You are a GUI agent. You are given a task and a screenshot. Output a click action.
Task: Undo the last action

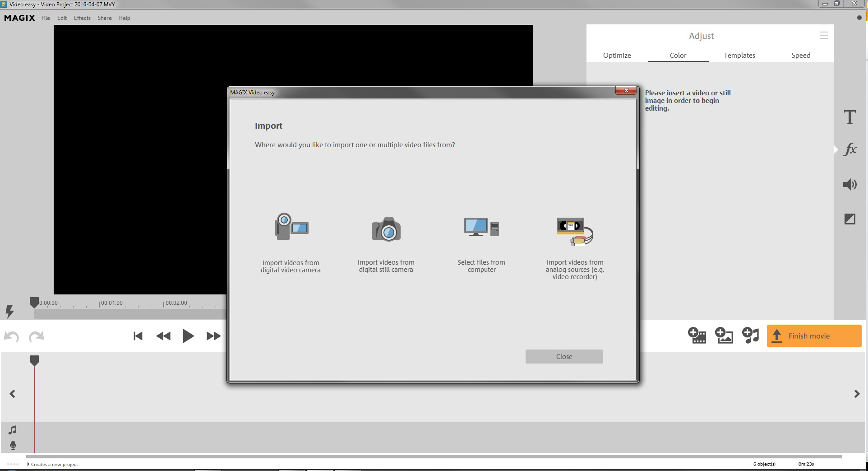click(11, 336)
